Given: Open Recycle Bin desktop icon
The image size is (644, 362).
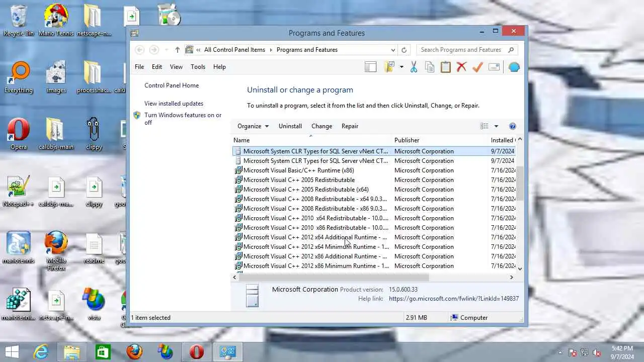Looking at the screenshot, I should point(19,21).
